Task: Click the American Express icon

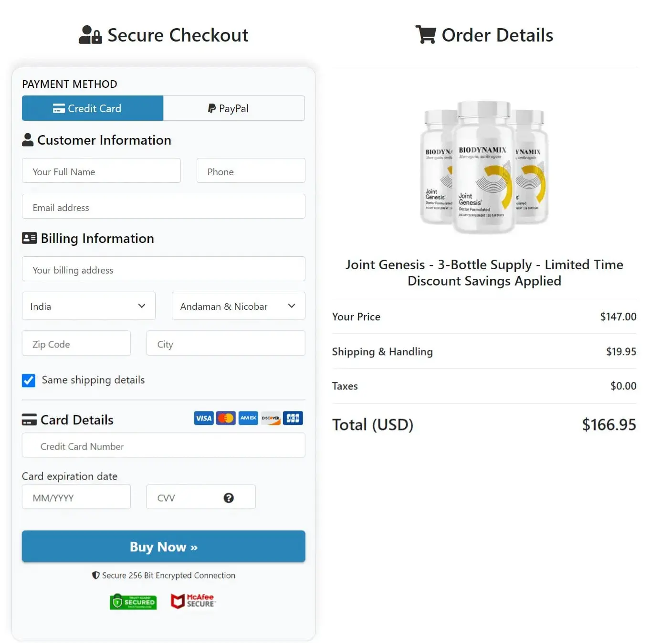Action: tap(248, 418)
